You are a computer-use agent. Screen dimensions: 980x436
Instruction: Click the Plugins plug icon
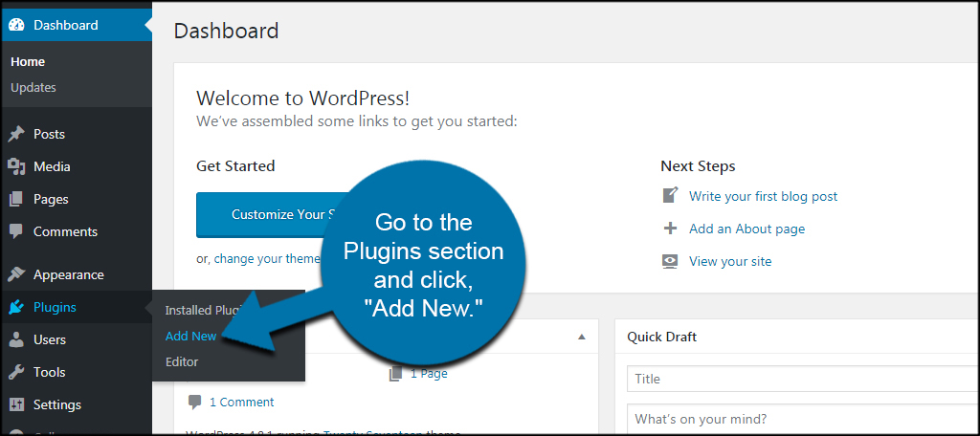click(17, 307)
